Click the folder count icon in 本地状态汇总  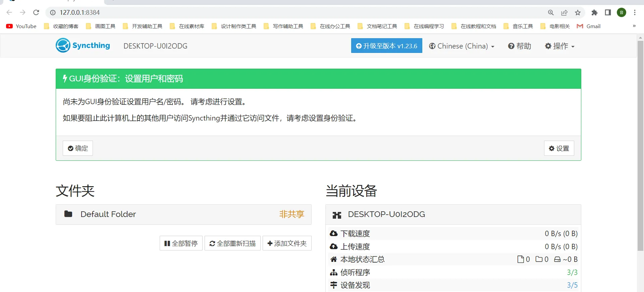point(539,259)
